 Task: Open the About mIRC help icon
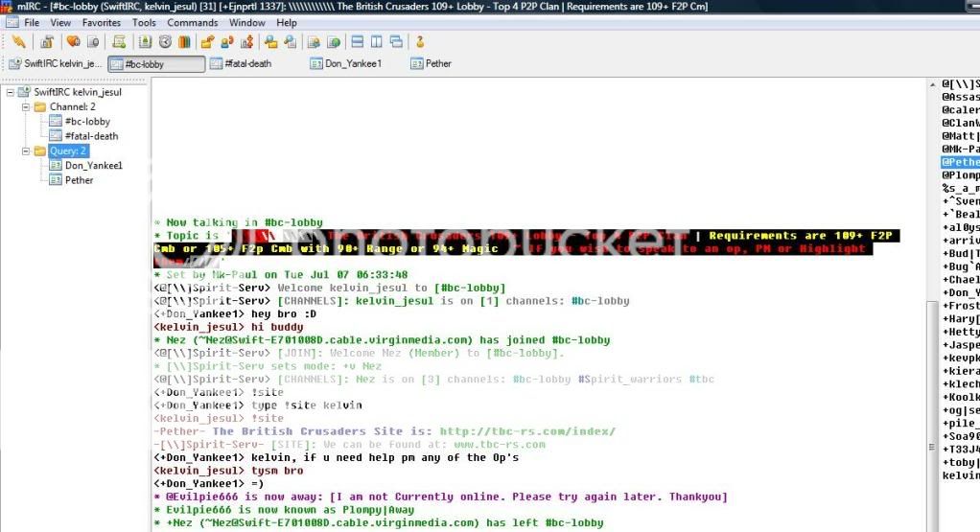[x=420, y=42]
